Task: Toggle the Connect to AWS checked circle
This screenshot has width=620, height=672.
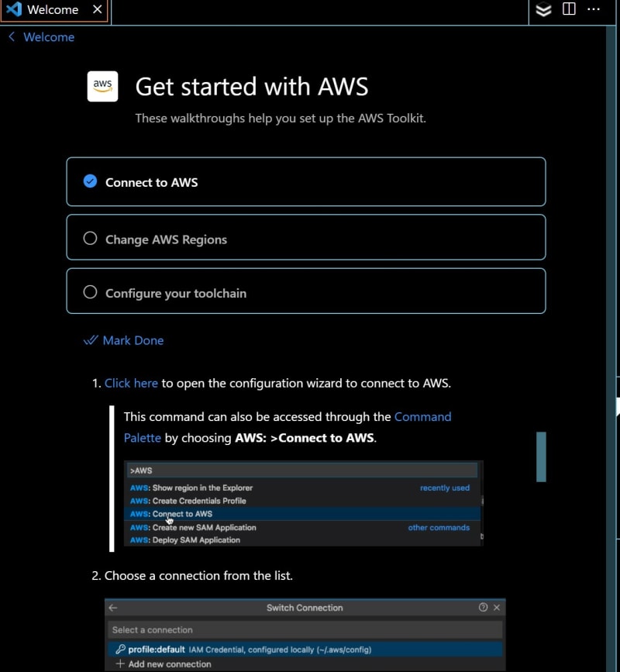Action: 90,181
